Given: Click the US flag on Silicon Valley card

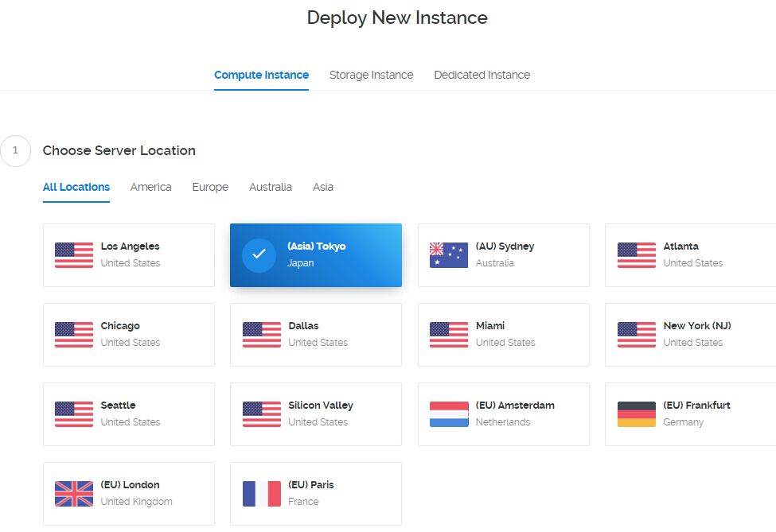Looking at the screenshot, I should (260, 414).
